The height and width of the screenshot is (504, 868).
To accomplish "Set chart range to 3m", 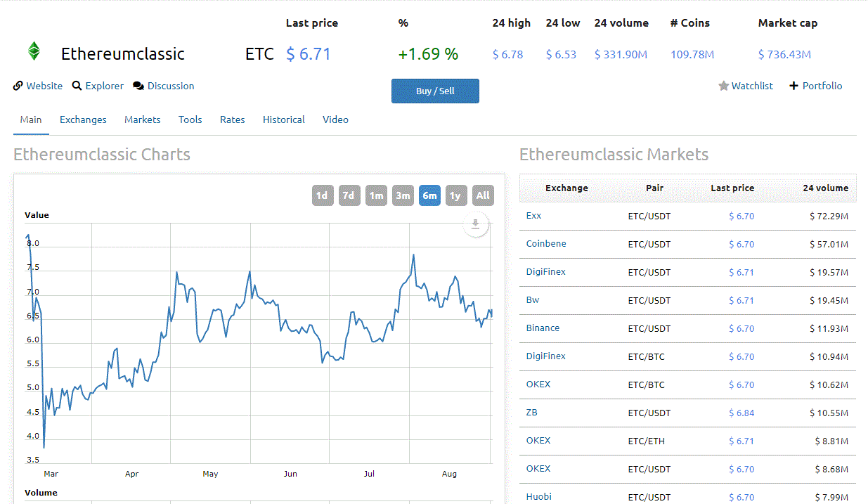I will point(403,195).
